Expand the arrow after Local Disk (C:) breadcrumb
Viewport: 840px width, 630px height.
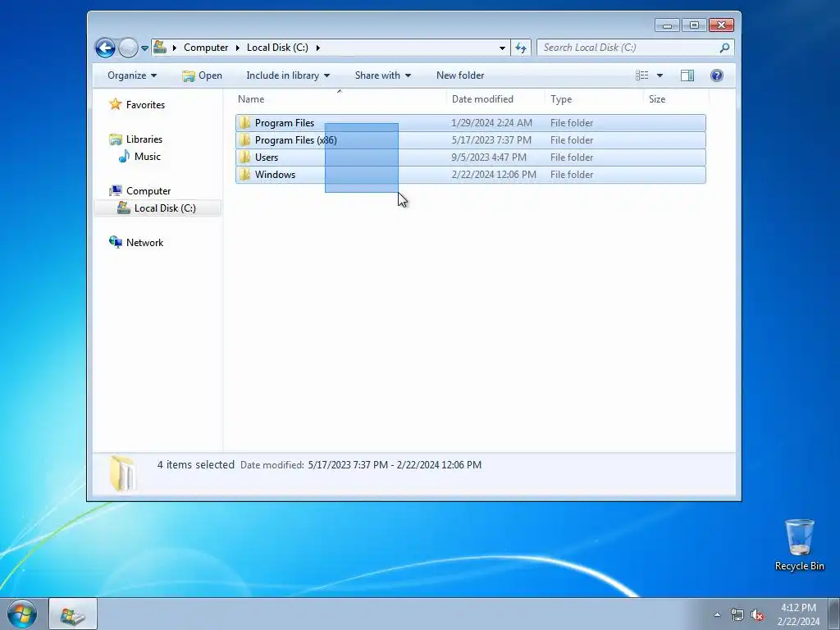click(x=317, y=48)
